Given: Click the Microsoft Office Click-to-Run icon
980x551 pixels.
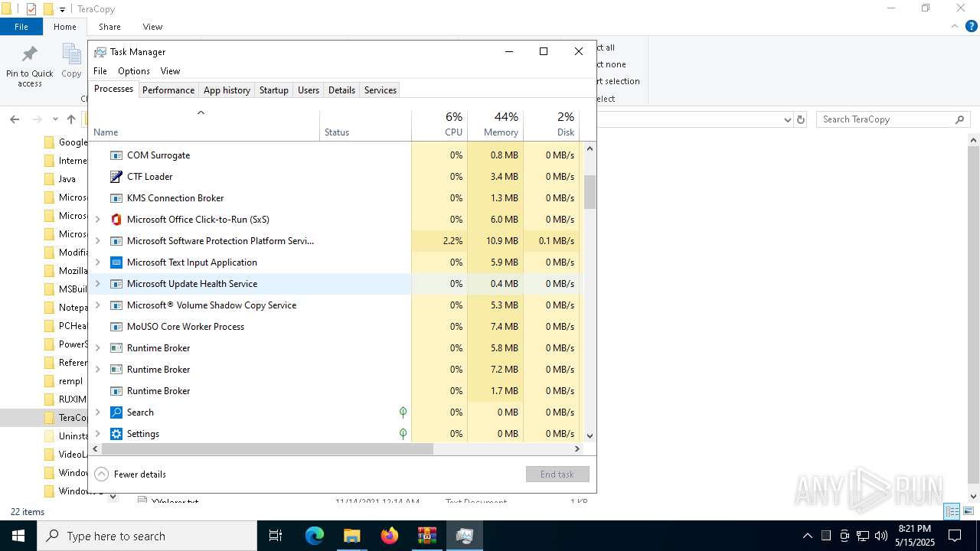Looking at the screenshot, I should pos(116,220).
